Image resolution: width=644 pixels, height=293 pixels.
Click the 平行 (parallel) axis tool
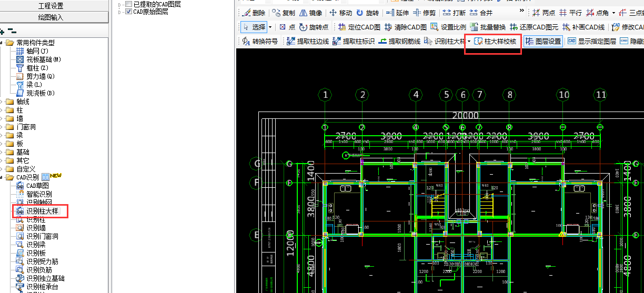(x=570, y=13)
